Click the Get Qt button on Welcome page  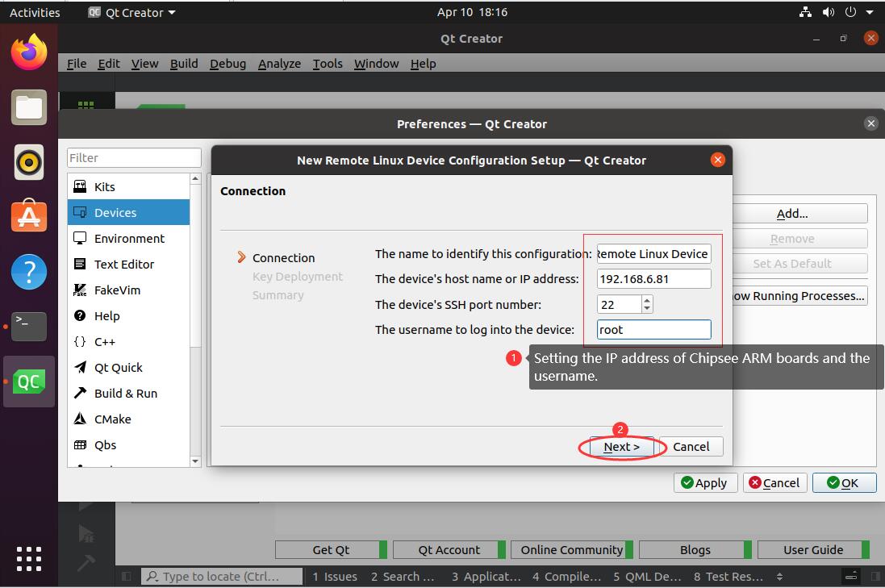click(x=332, y=549)
